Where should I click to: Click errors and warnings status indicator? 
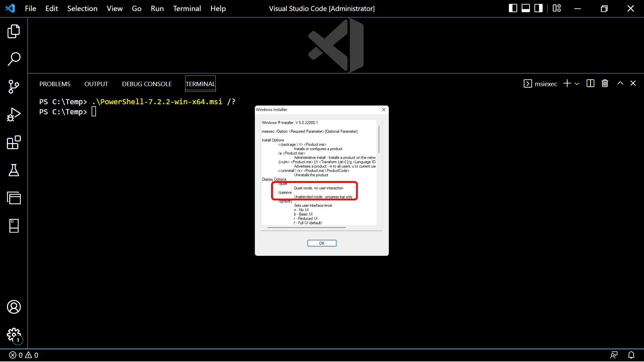[23, 355]
